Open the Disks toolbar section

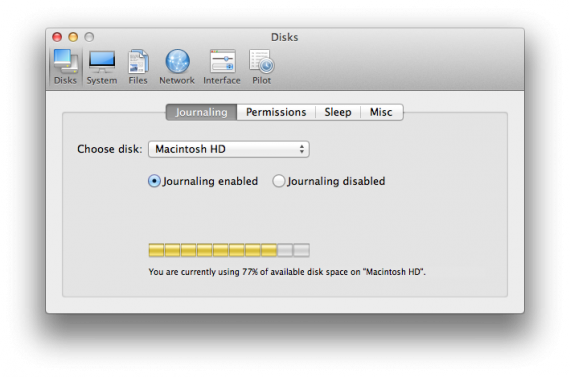[65, 67]
